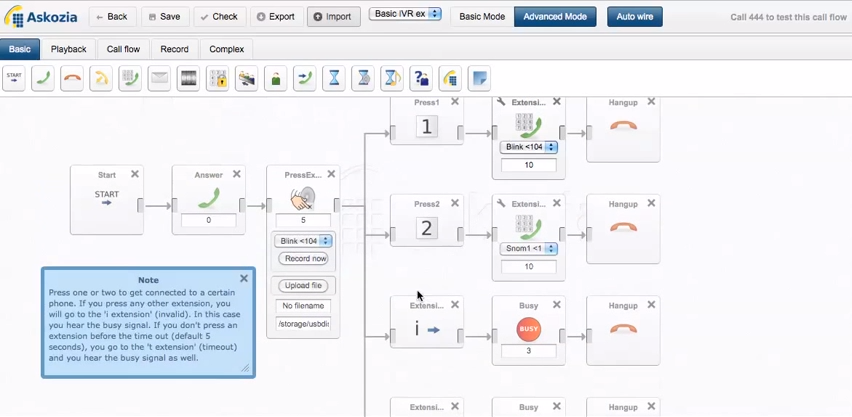Switch to Basic Mode
The width and height of the screenshot is (852, 417).
pos(482,17)
